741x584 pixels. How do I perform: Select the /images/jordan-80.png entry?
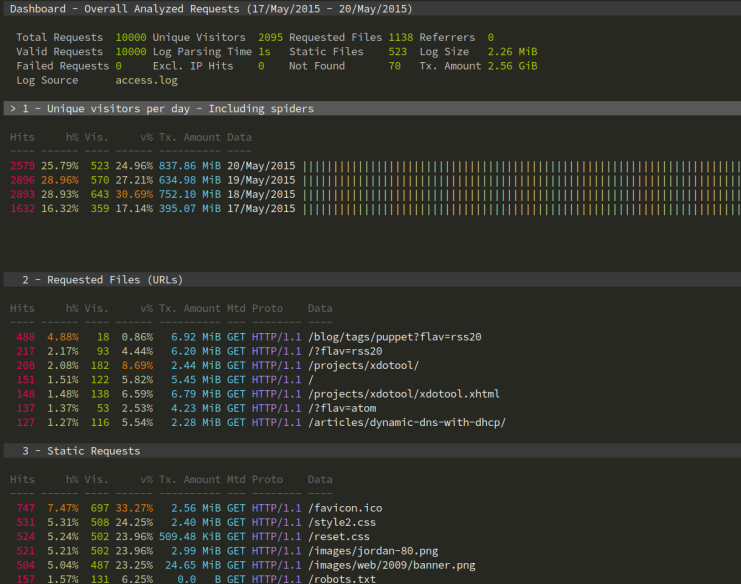[x=372, y=551]
